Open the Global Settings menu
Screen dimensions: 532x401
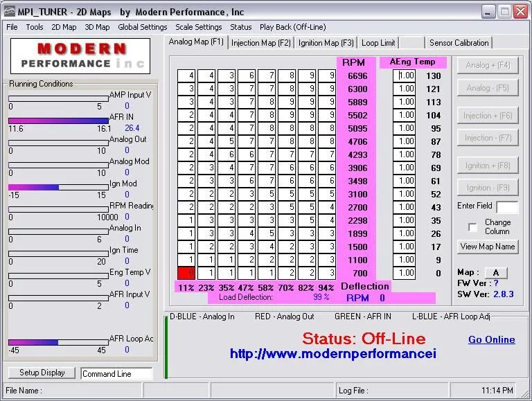[x=143, y=27]
